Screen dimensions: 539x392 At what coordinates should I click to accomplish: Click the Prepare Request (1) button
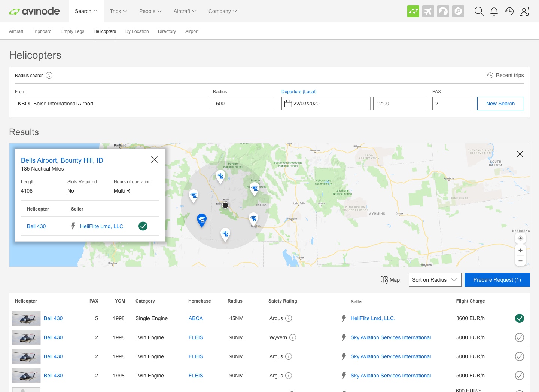(x=497, y=280)
